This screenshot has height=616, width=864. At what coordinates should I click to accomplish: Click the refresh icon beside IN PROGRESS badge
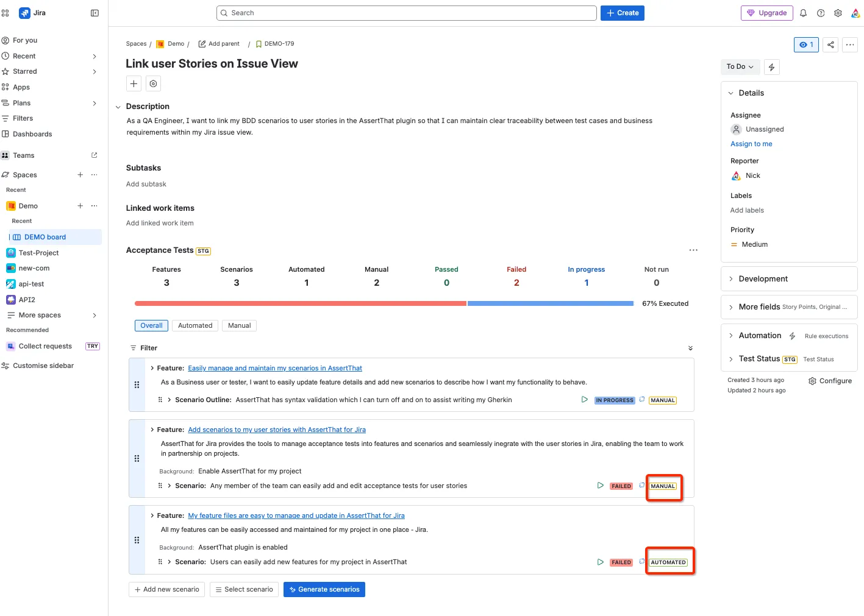pyautogui.click(x=642, y=400)
